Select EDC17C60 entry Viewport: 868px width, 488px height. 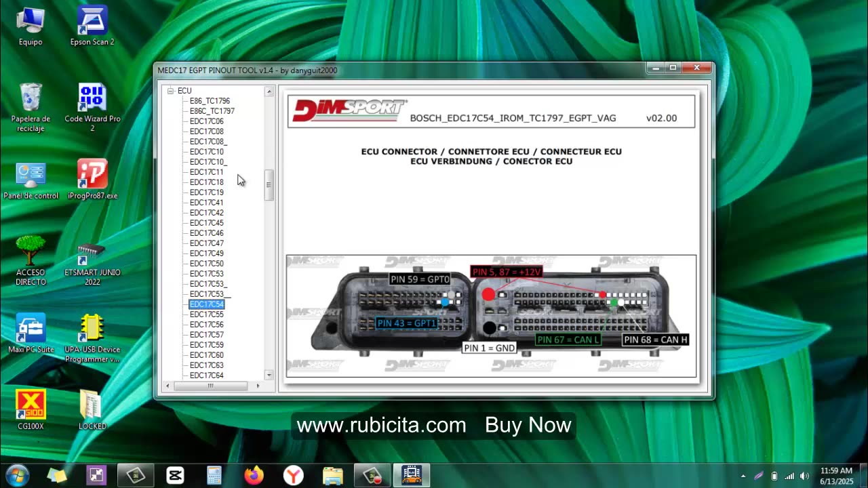206,355
